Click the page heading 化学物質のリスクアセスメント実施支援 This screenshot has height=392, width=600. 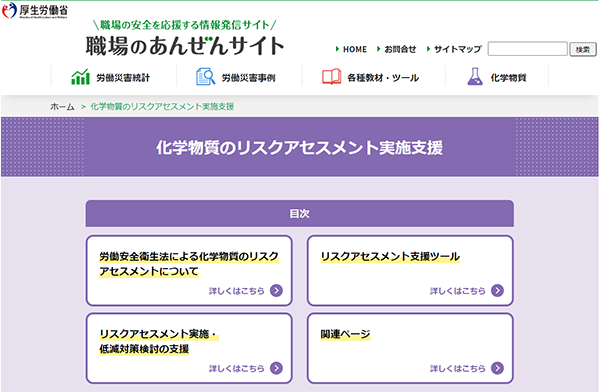coord(300,147)
